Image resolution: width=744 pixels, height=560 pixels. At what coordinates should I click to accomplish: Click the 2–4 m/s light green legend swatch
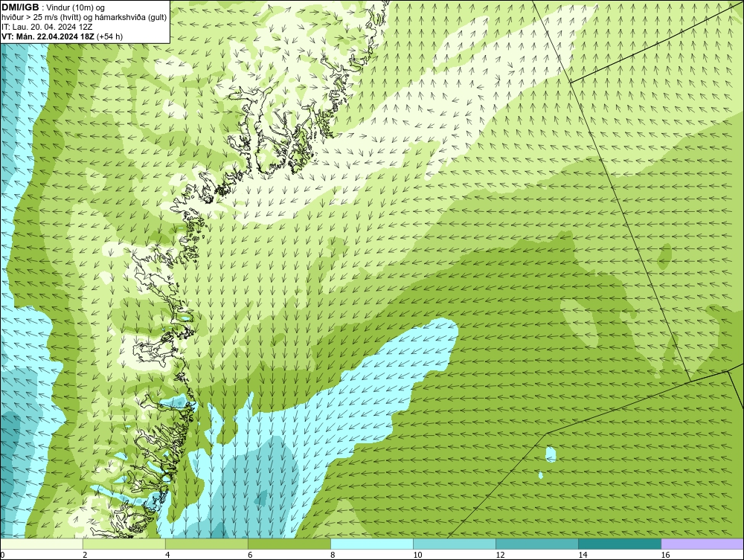[124, 544]
